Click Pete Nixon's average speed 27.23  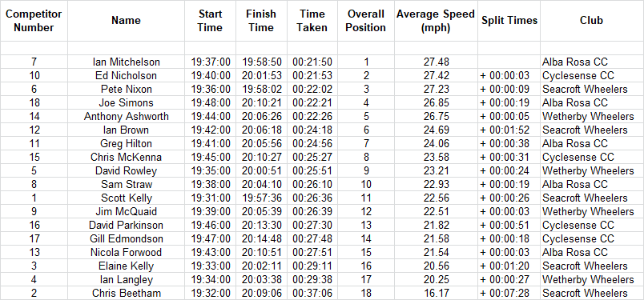click(x=436, y=90)
